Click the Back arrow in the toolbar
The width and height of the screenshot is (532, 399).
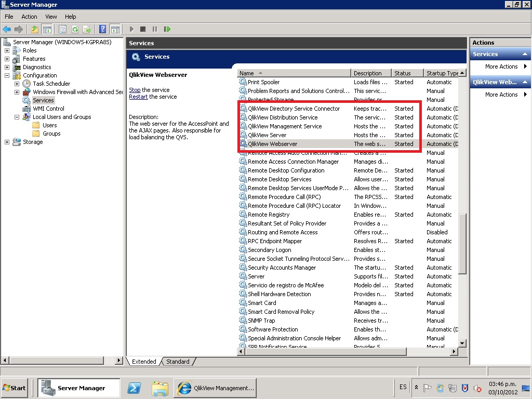point(7,29)
